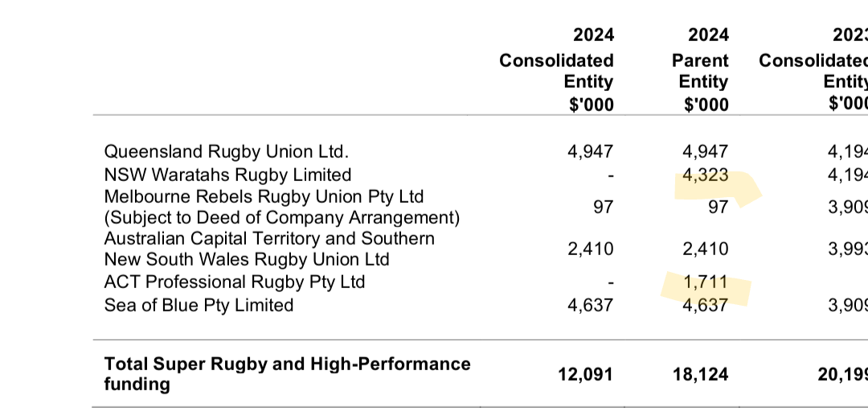Screen dimensions: 868x420
Task: Select Queensland Rugby Union Ltd. row label
Action: pyautogui.click(x=227, y=151)
